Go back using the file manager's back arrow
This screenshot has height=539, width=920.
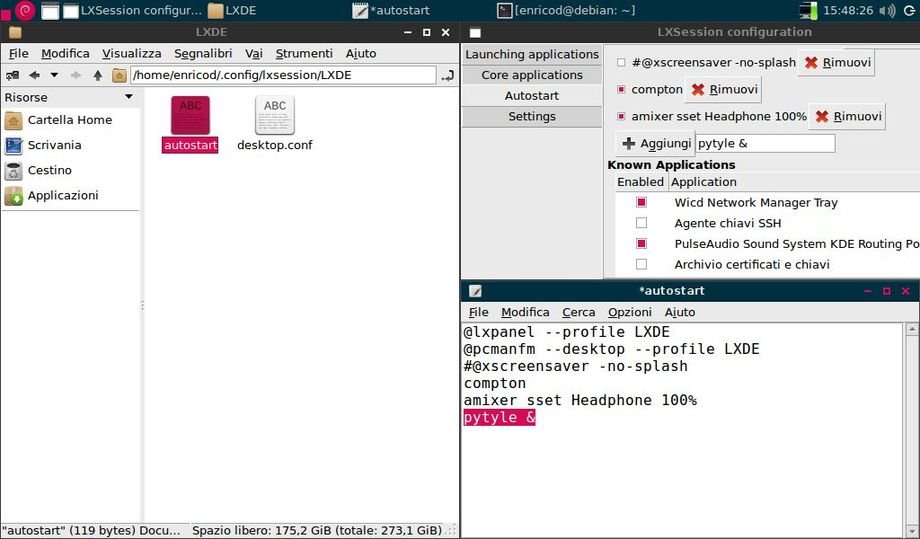coord(34,75)
